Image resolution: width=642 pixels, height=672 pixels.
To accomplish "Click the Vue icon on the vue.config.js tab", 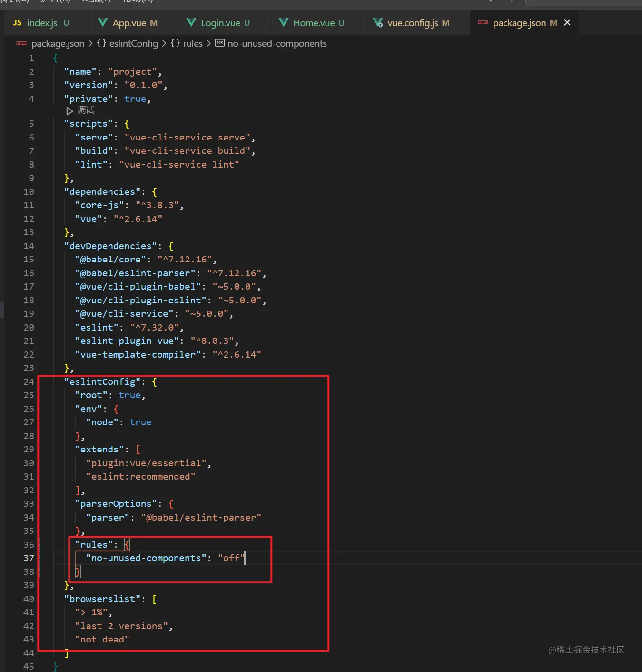I will pyautogui.click(x=377, y=22).
